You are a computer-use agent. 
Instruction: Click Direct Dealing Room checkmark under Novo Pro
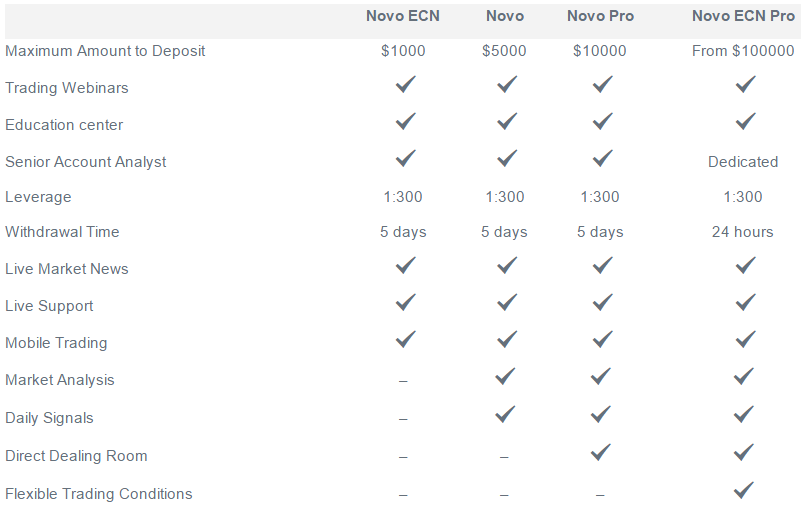click(x=600, y=452)
